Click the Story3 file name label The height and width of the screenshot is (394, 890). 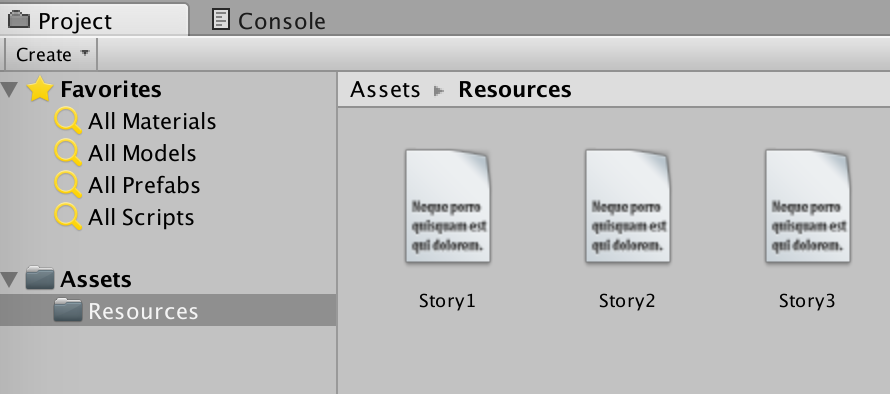coord(807,301)
